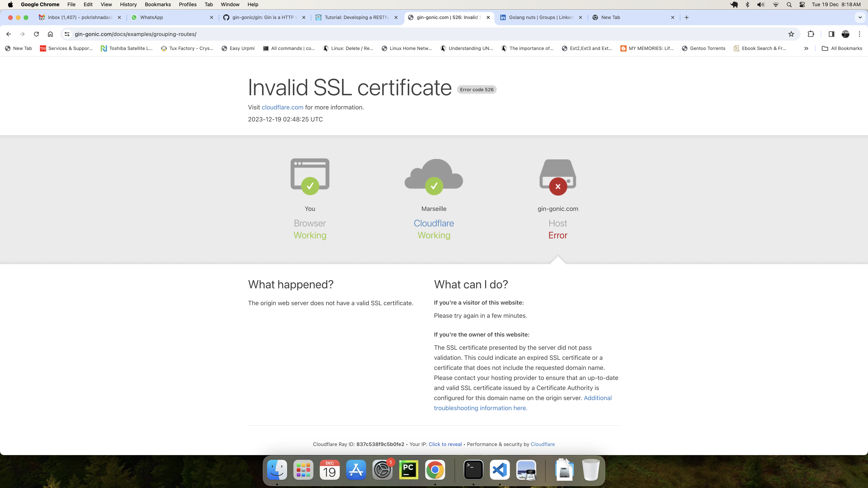This screenshot has width=868, height=488.
Task: Go back to the previous page
Action: point(9,34)
